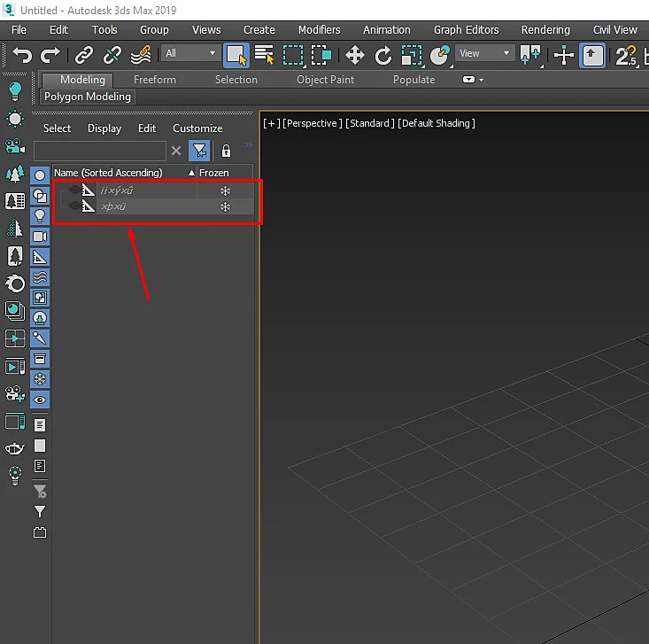This screenshot has height=644, width=649.
Task: Activate the Select and Link tool
Action: (x=84, y=55)
